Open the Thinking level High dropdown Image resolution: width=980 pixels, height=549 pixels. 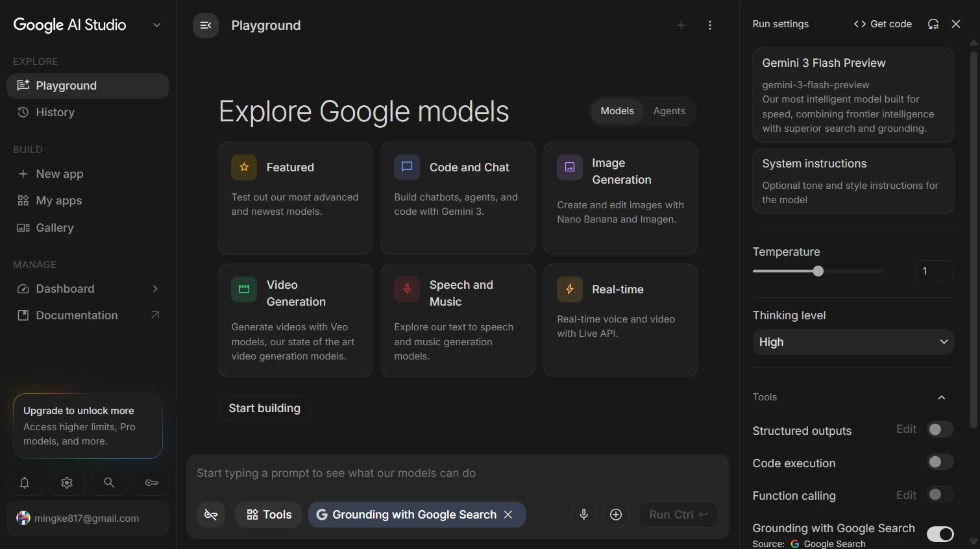tap(853, 342)
